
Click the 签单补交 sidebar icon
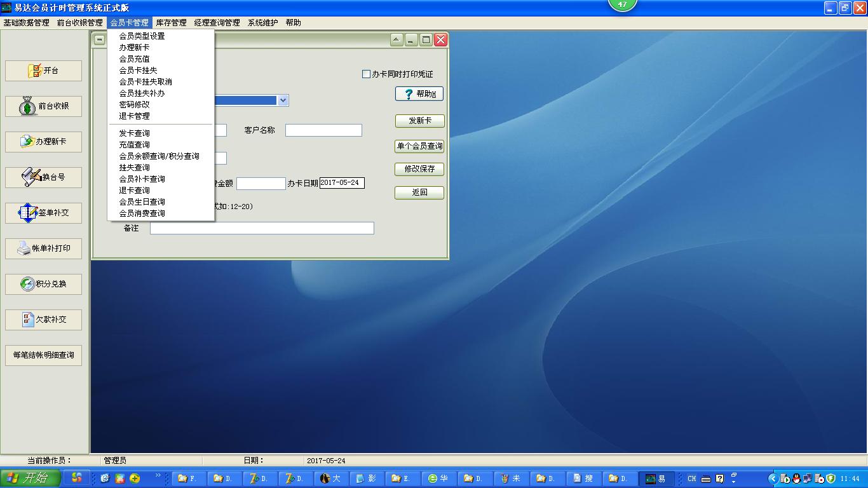tap(28, 213)
